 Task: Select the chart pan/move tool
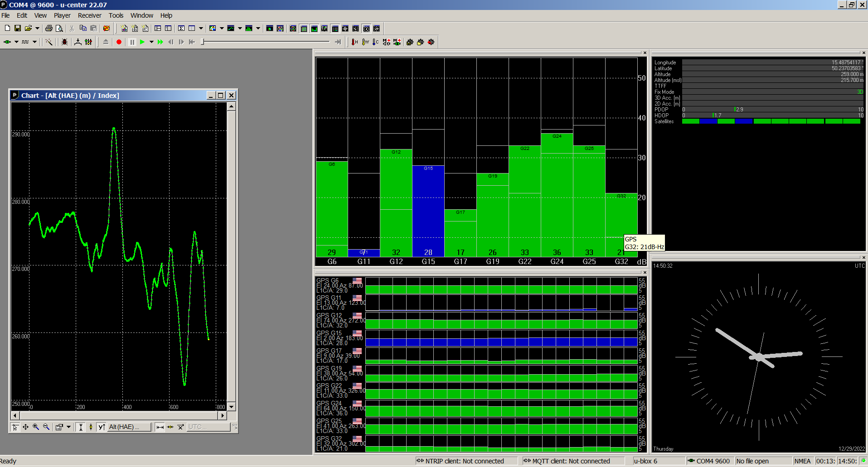(25, 427)
